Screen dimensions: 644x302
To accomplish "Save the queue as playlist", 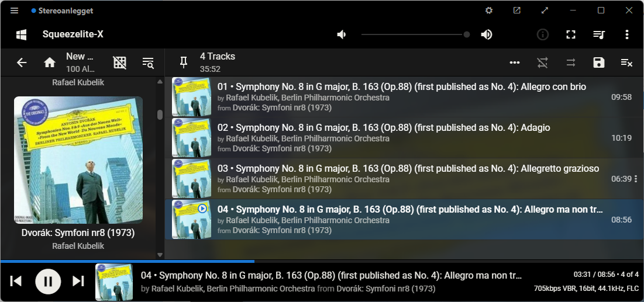I will pyautogui.click(x=599, y=63).
